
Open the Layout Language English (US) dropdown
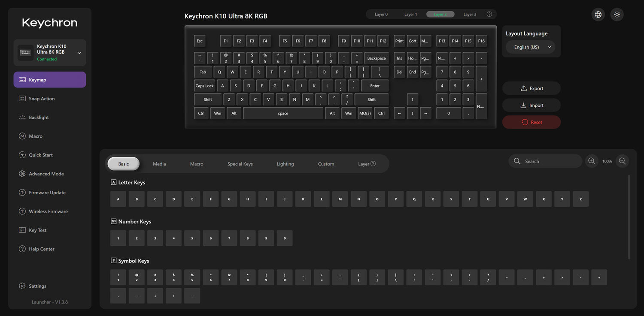pyautogui.click(x=531, y=47)
